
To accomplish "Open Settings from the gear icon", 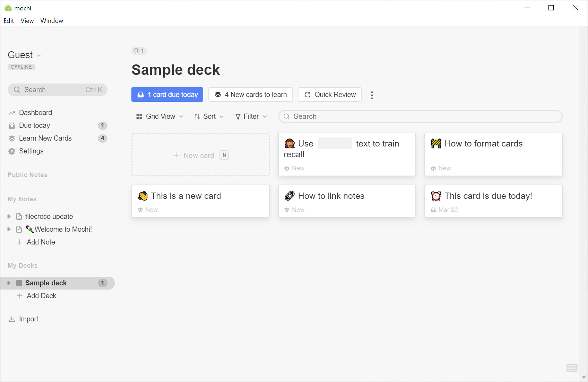I will [12, 151].
